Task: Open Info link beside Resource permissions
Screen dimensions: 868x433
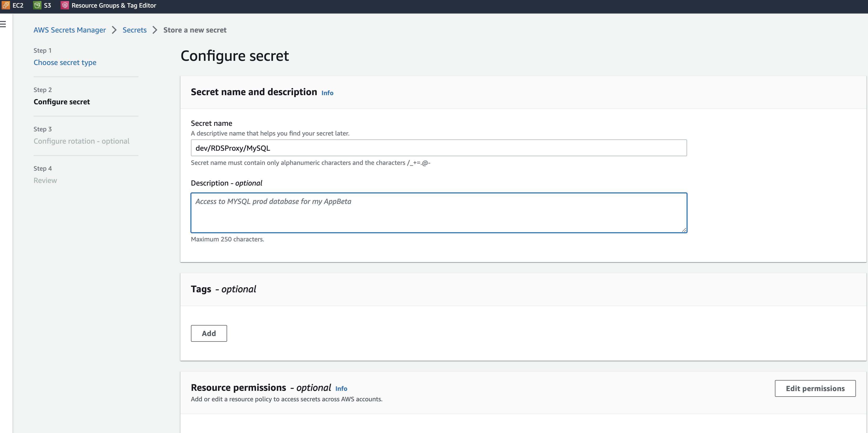Action: coord(341,388)
